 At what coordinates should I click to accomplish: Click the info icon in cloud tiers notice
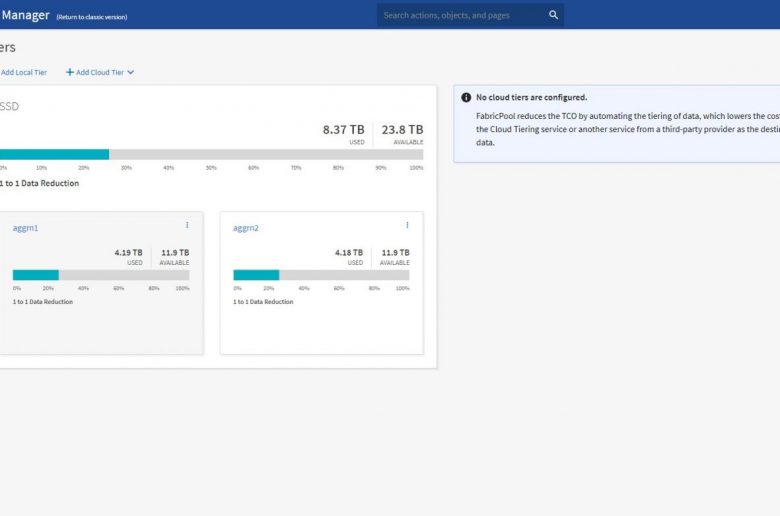(x=466, y=98)
